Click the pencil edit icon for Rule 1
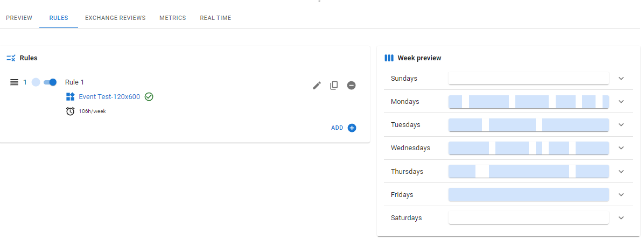The width and height of the screenshot is (644, 239). pyautogui.click(x=317, y=85)
